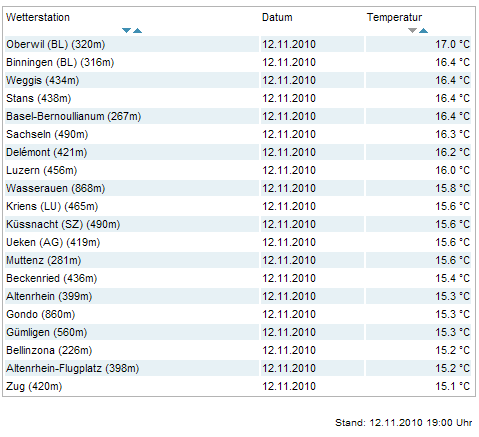Viewport: 479px width, 437px height.
Task: Sort Temperatur column descending gray arrow
Action: pyautogui.click(x=412, y=31)
